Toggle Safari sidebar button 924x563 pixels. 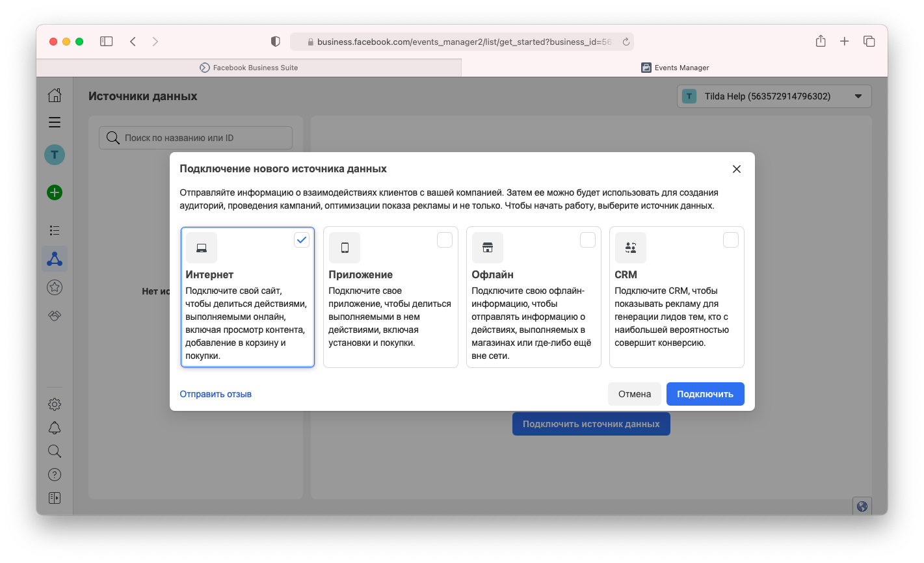(107, 42)
